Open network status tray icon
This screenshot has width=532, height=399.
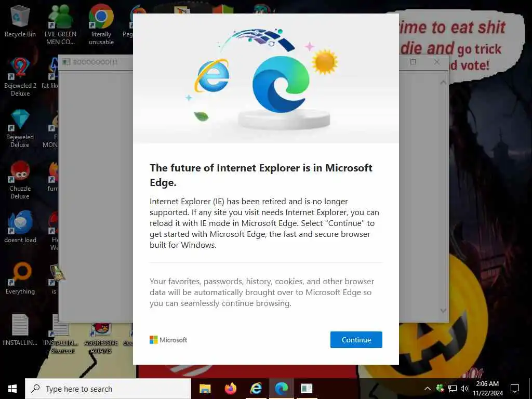[453, 389]
